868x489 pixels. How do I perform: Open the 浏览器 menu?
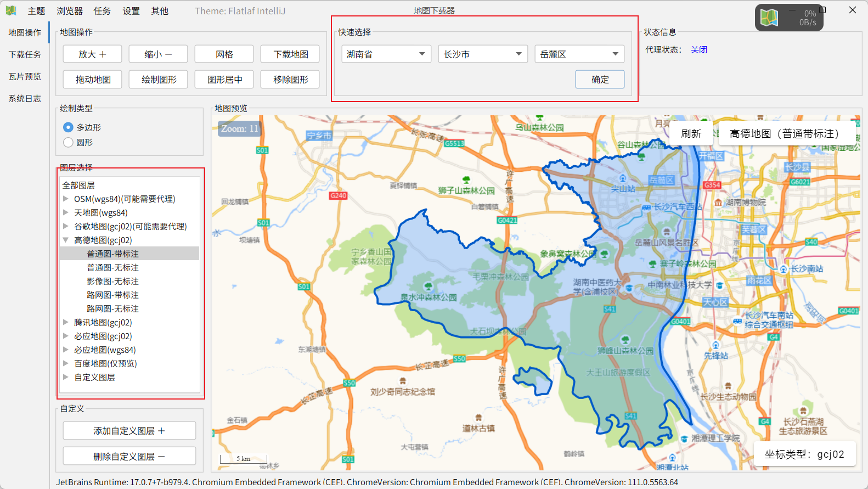click(x=70, y=11)
